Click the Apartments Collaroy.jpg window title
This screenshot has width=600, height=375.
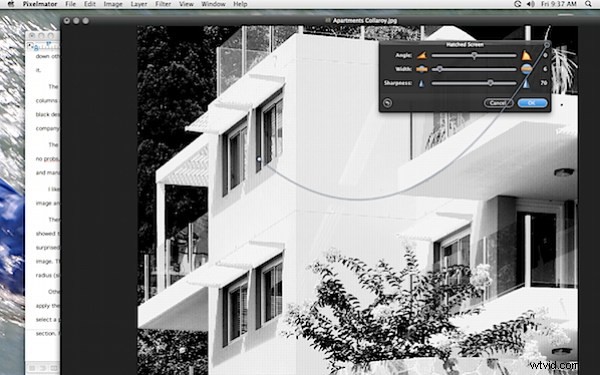tap(364, 21)
